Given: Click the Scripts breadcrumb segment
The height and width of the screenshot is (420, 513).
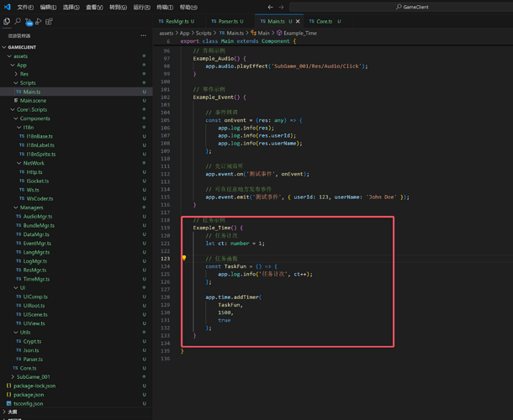Looking at the screenshot, I should pyautogui.click(x=204, y=33).
